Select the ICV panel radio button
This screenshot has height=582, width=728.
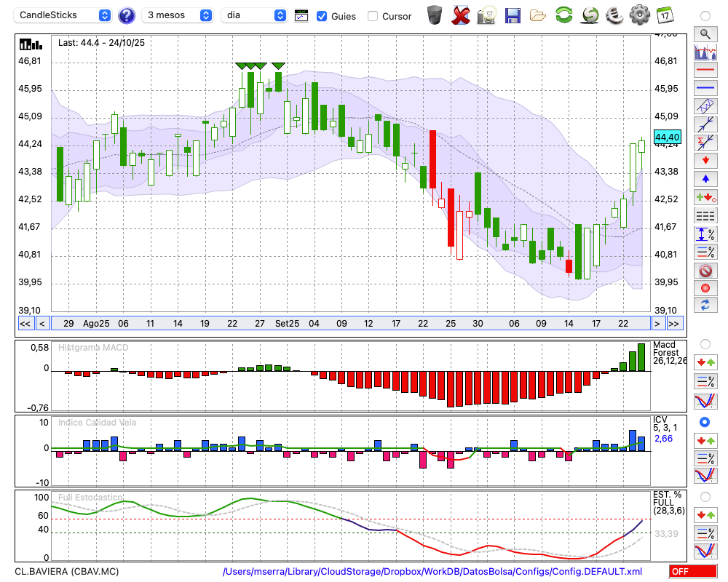tap(705, 422)
